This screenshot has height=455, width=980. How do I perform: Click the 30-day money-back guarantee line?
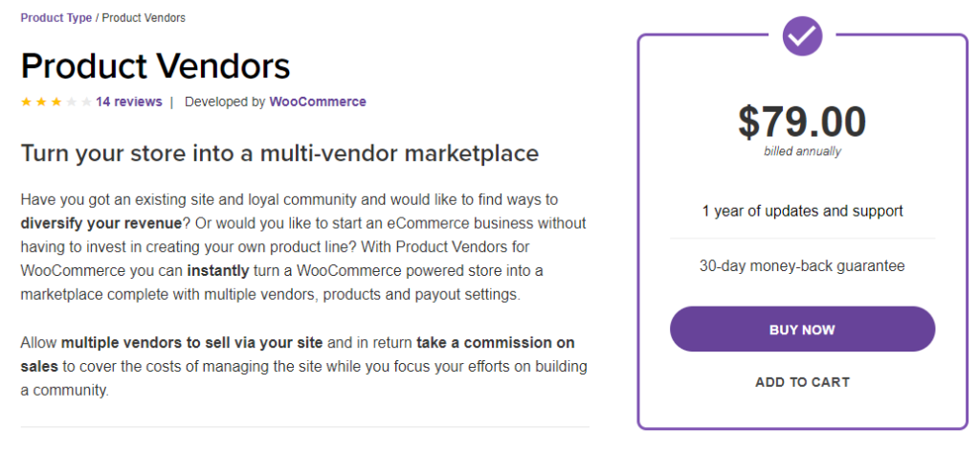[802, 266]
